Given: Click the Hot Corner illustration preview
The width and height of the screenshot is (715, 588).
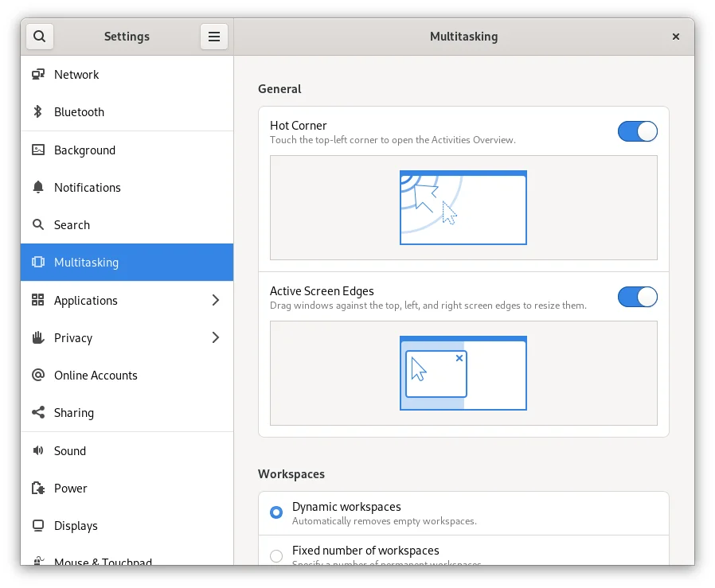Looking at the screenshot, I should coord(463,208).
